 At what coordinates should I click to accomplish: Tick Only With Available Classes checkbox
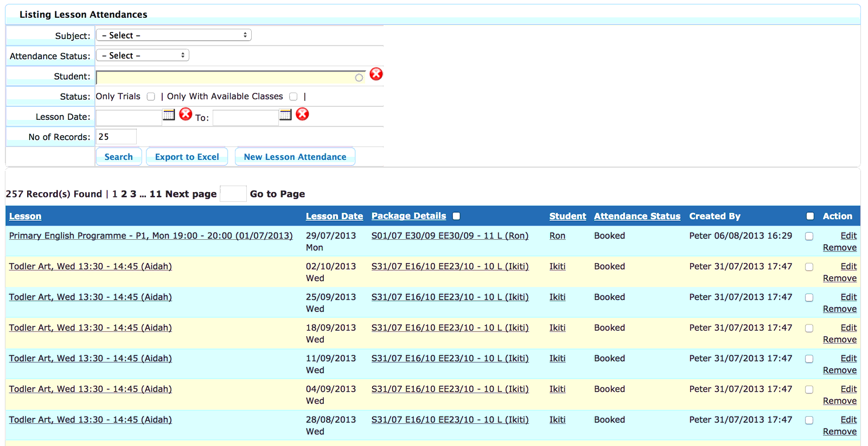(293, 97)
